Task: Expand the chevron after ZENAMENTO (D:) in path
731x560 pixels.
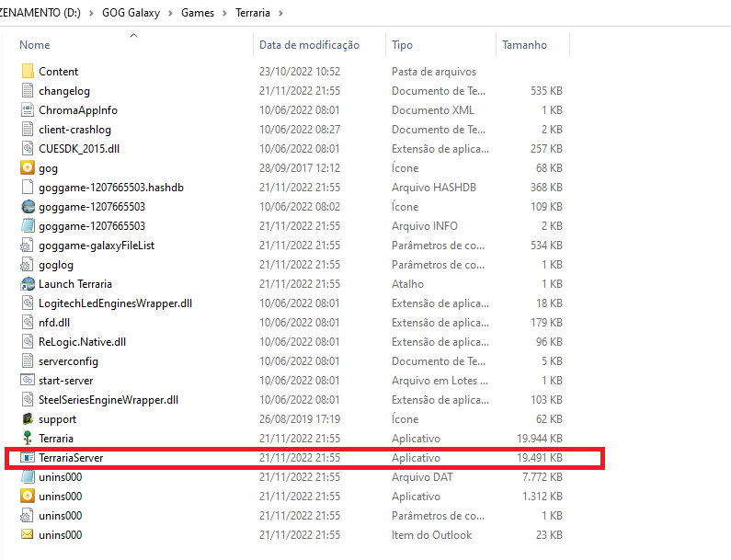Action: [91, 13]
